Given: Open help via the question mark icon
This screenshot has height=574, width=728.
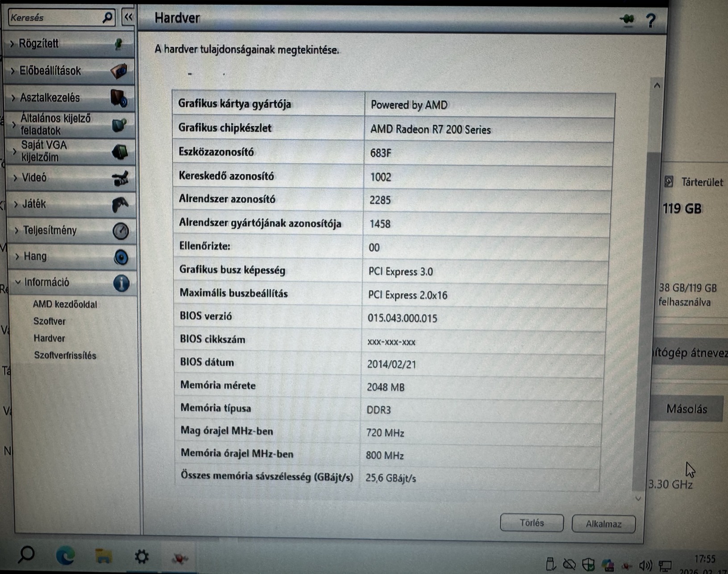Looking at the screenshot, I should (651, 21).
